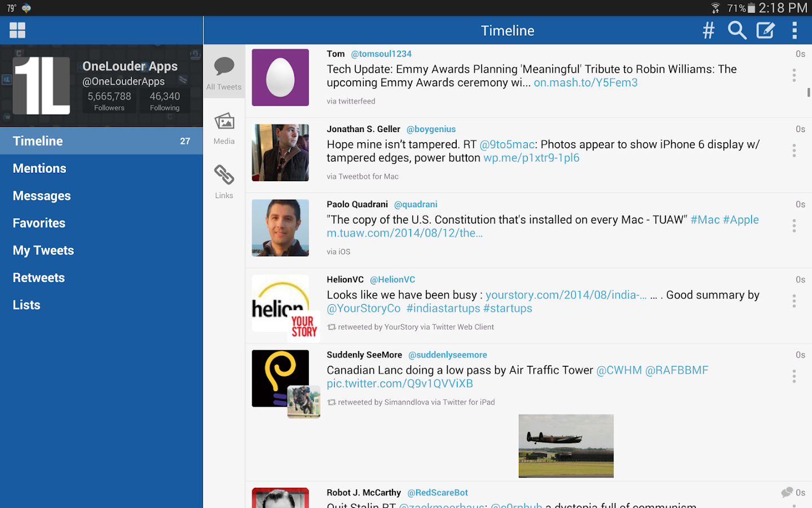812x508 pixels.
Task: Open the search magnifier icon
Action: point(737,30)
